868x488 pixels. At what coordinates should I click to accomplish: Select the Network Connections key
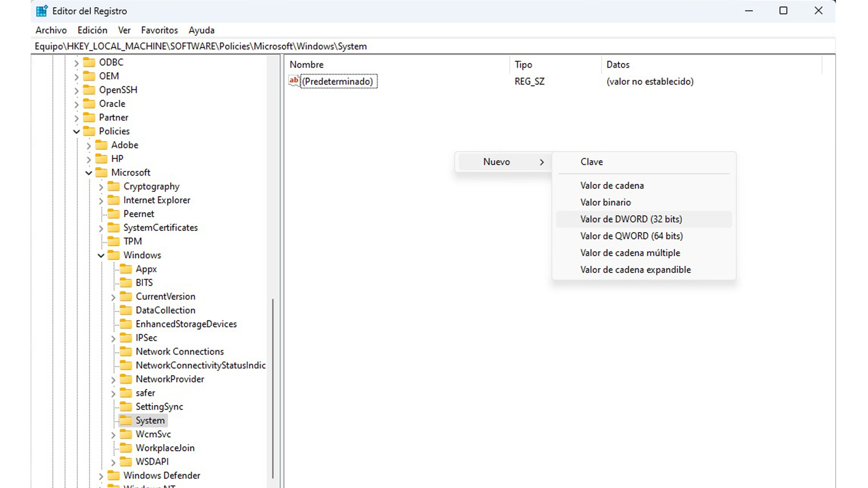click(180, 352)
